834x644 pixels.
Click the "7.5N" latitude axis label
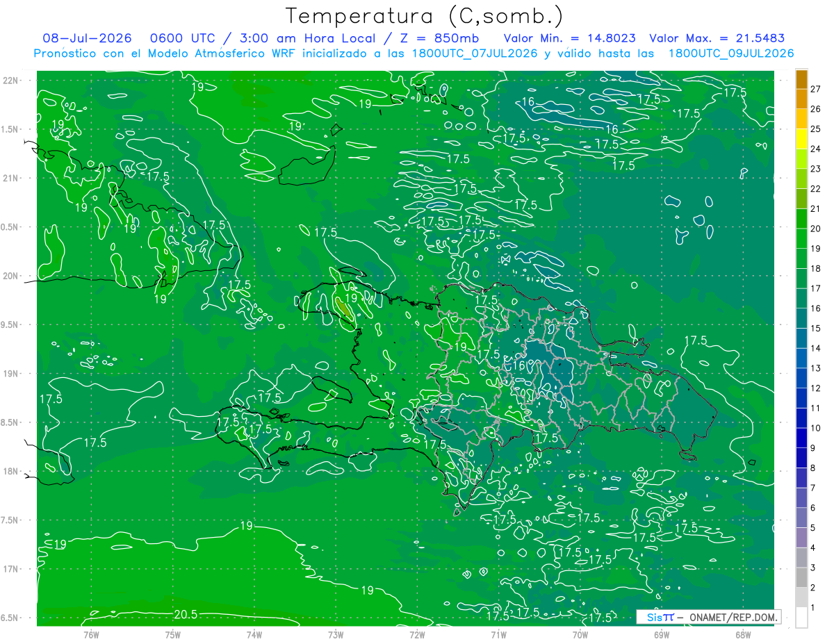point(10,520)
